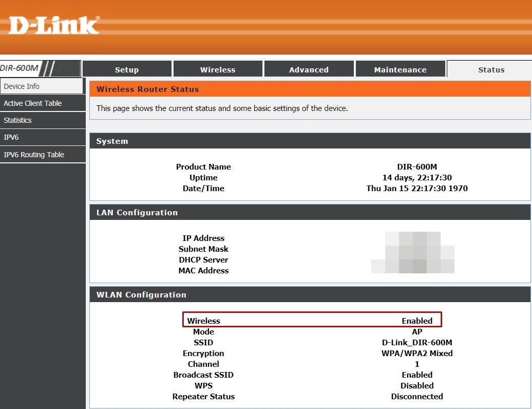
Task: Click the System section header
Action: pyautogui.click(x=310, y=141)
